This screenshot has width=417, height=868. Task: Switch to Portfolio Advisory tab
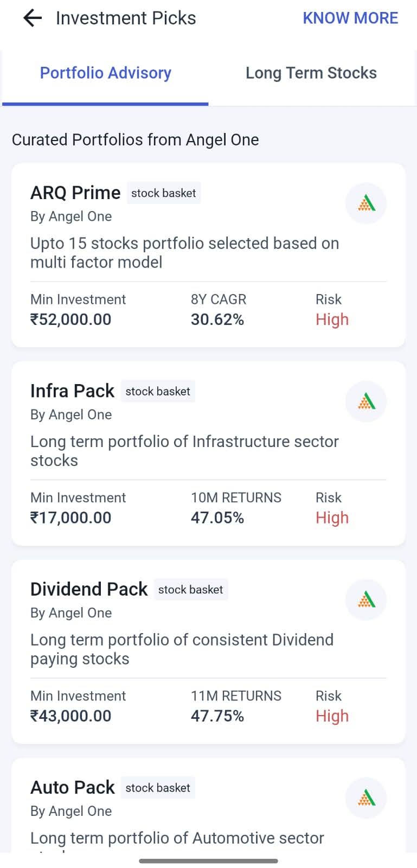coord(105,73)
